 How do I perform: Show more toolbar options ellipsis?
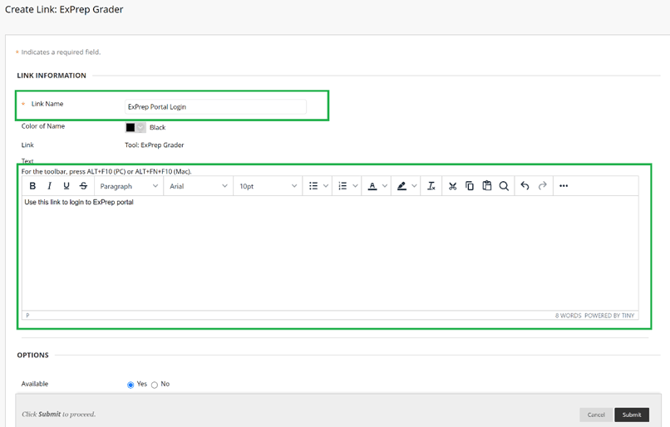pyautogui.click(x=564, y=186)
